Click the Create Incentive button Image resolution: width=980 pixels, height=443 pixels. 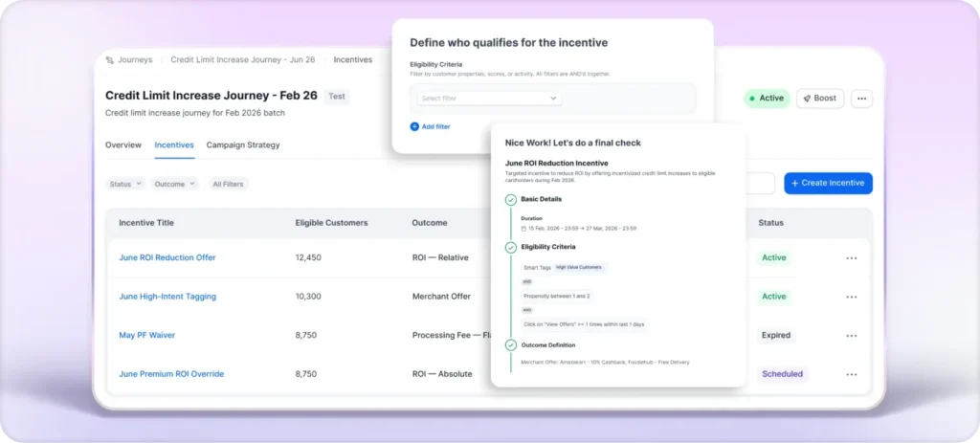point(828,183)
